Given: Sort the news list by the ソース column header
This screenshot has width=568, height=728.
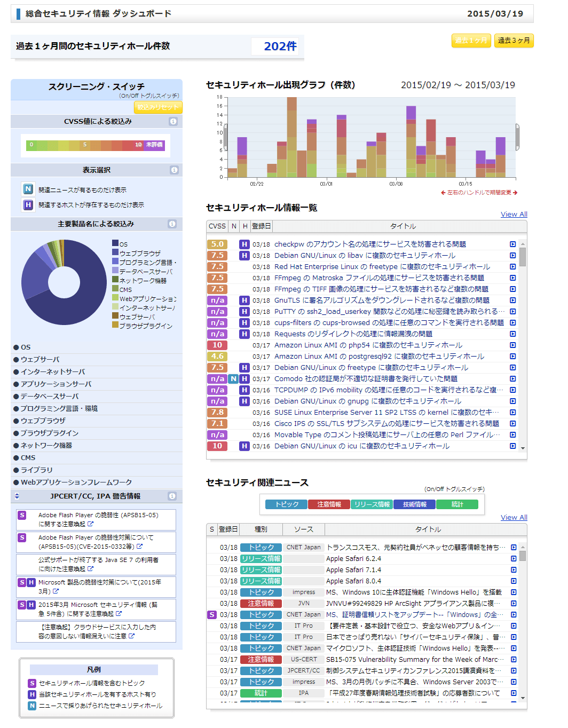Looking at the screenshot, I should (x=304, y=529).
